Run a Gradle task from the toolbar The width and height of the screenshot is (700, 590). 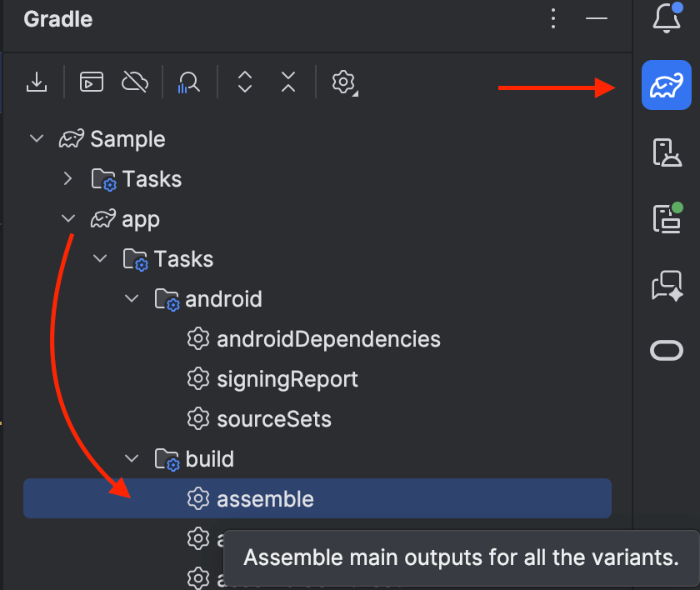(92, 82)
